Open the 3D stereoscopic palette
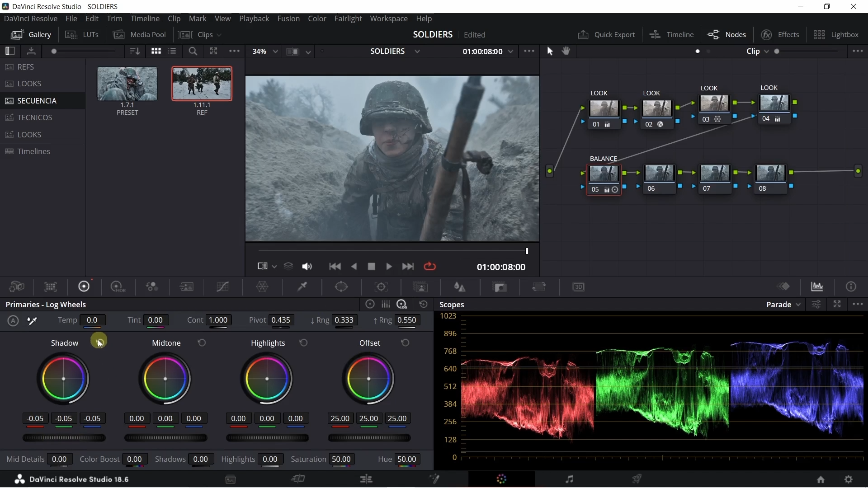 click(579, 287)
